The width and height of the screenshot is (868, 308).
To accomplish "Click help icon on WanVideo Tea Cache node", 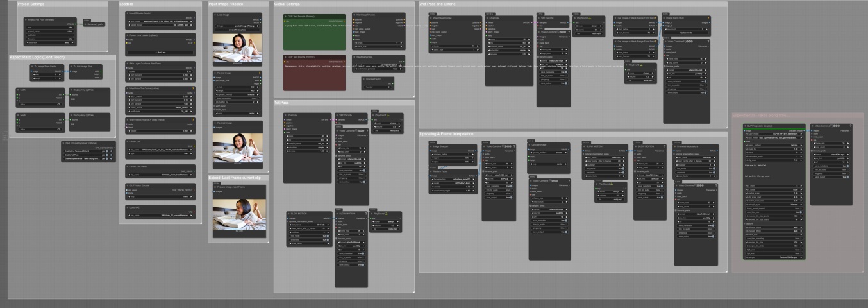I will pyautogui.click(x=193, y=88).
